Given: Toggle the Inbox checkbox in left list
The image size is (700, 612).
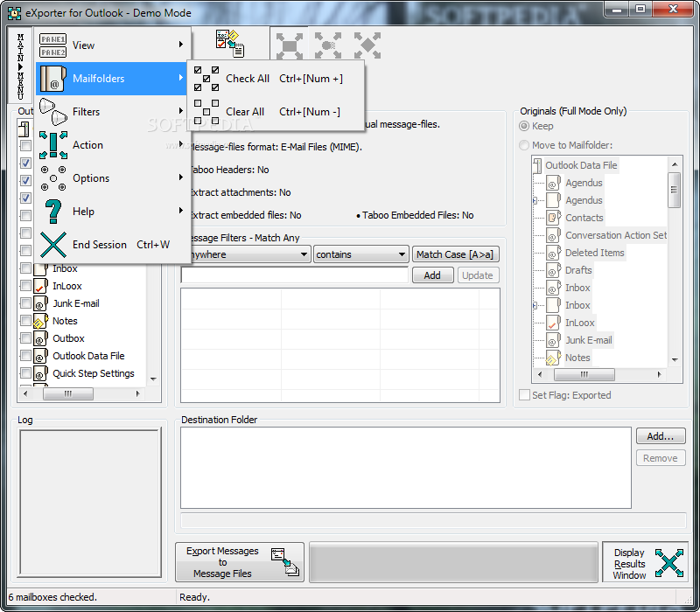Looking at the screenshot, I should pyautogui.click(x=26, y=268).
